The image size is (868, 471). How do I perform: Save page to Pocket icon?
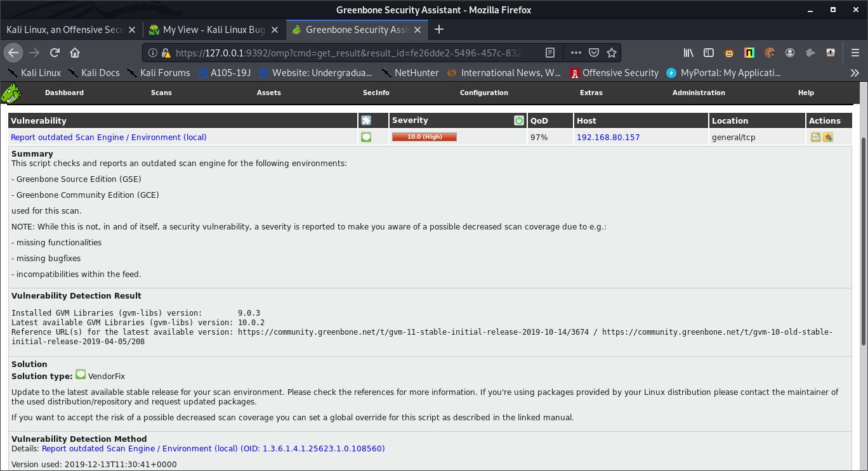tap(594, 53)
